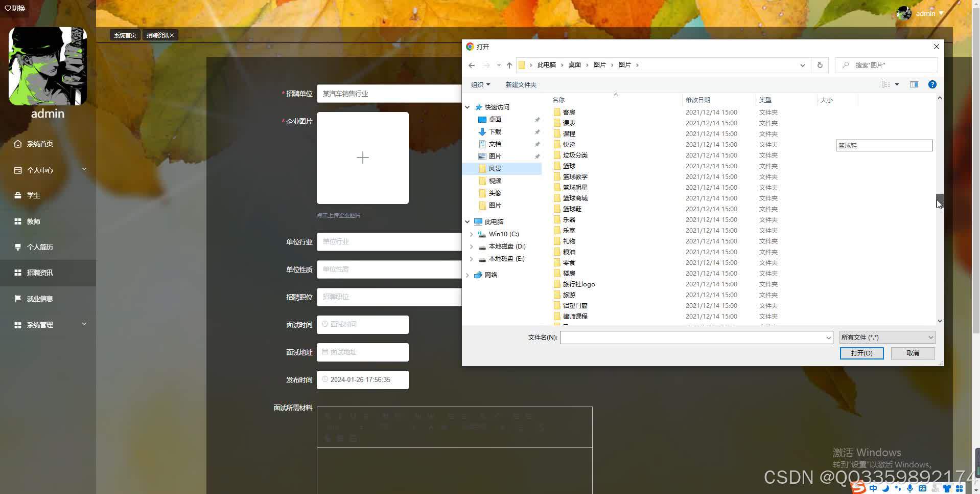Click the 文件名 input field
This screenshot has height=494, width=980.
click(x=692, y=338)
